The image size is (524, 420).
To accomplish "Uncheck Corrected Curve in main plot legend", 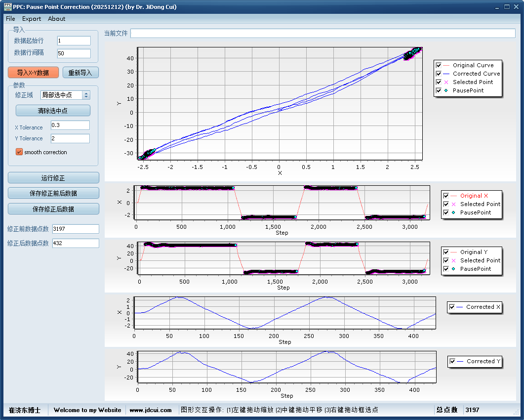I will [439, 74].
